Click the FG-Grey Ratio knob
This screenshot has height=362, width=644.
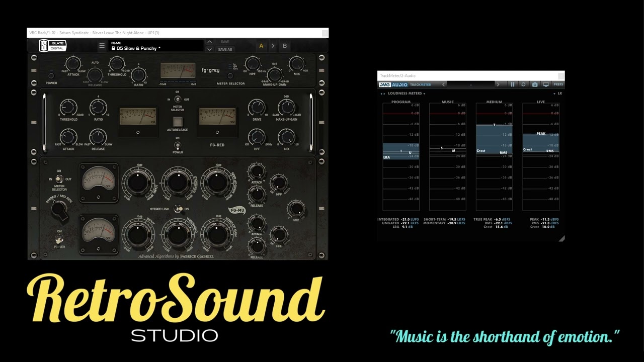tap(139, 75)
